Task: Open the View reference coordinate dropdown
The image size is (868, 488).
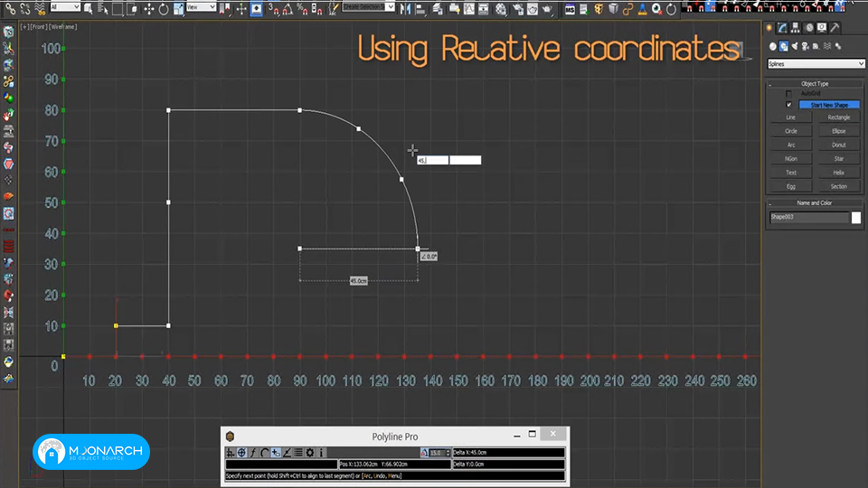Action: [201, 7]
